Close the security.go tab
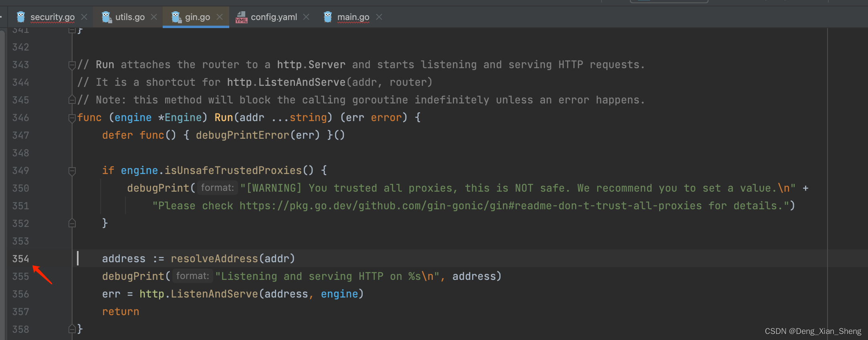 pyautogui.click(x=84, y=17)
